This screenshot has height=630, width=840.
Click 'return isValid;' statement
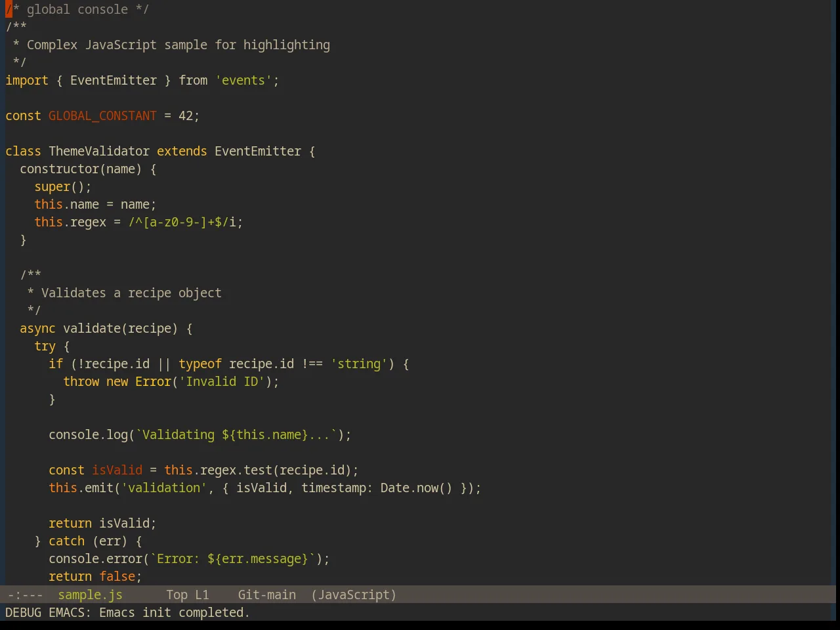pyautogui.click(x=102, y=523)
